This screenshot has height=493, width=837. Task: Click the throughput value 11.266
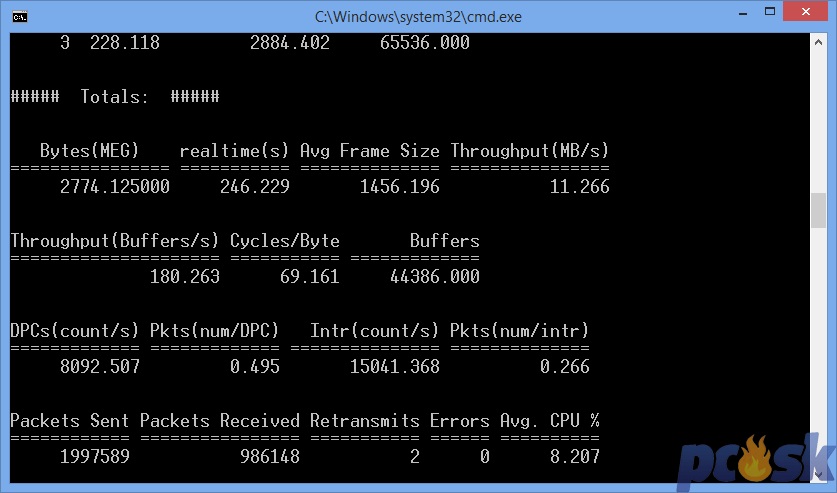[580, 186]
